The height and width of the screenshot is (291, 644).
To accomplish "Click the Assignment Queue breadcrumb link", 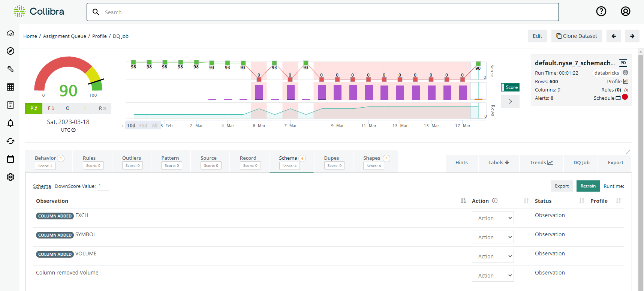I will coord(64,36).
